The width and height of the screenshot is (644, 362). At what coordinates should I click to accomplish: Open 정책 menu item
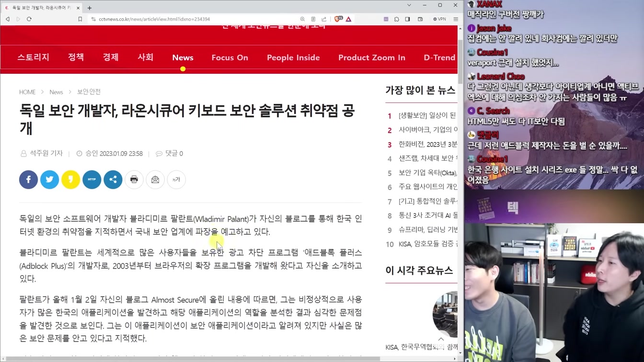76,57
